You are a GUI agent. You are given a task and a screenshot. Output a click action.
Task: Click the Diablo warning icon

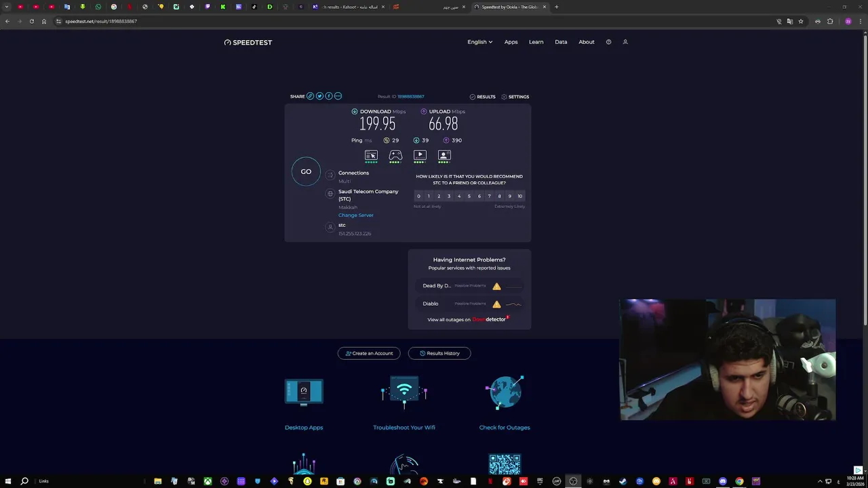(x=497, y=304)
